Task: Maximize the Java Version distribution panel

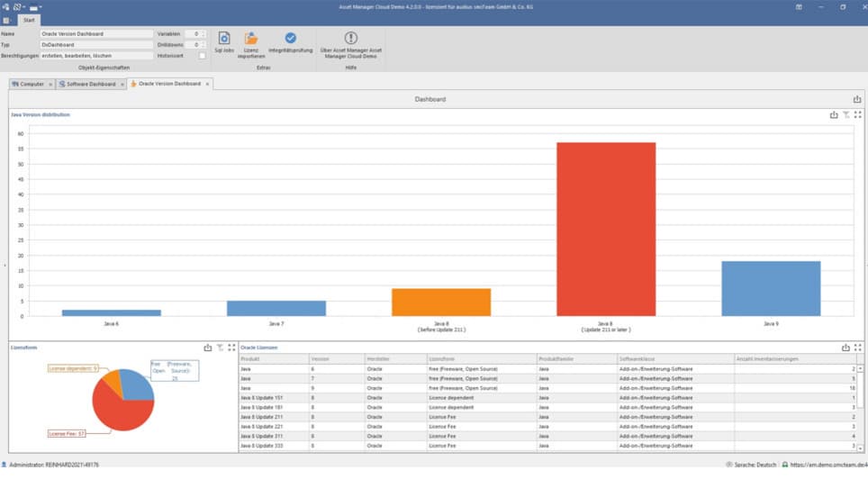Action: tap(857, 114)
